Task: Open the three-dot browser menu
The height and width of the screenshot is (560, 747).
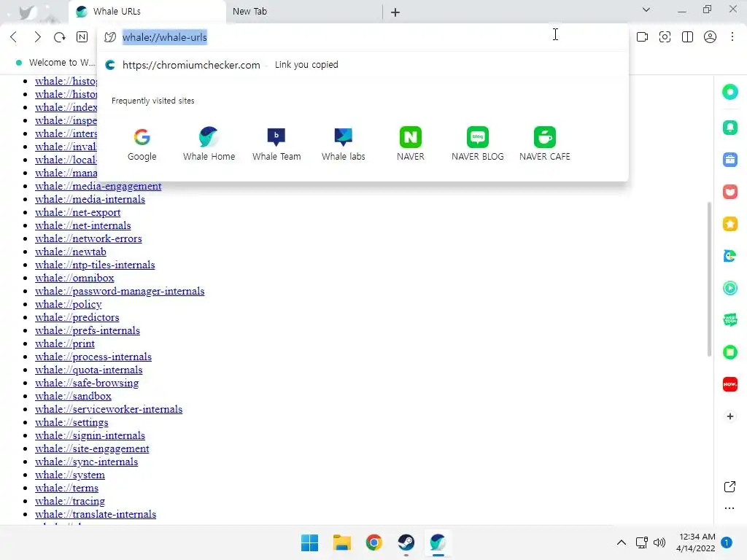Action: (x=732, y=37)
